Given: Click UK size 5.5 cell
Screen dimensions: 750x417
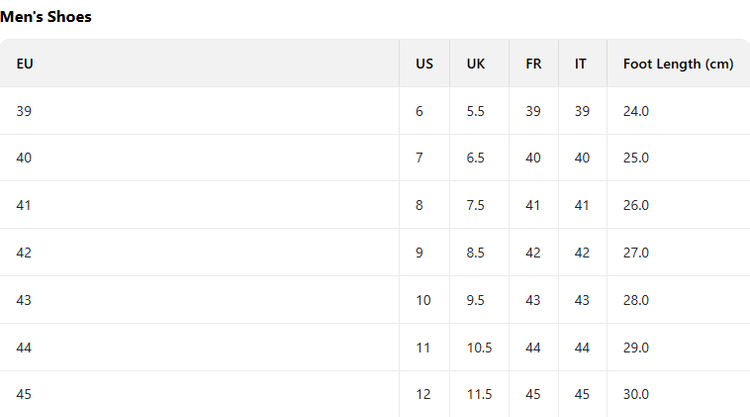Looking at the screenshot, I should [x=475, y=111].
